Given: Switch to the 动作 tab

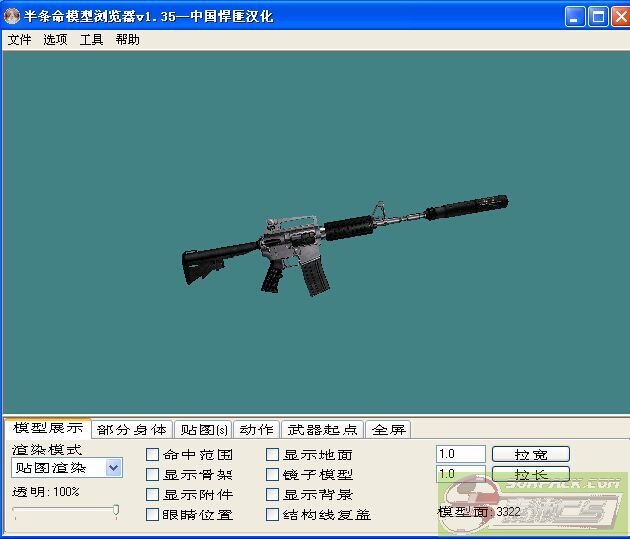Looking at the screenshot, I should pos(256,429).
